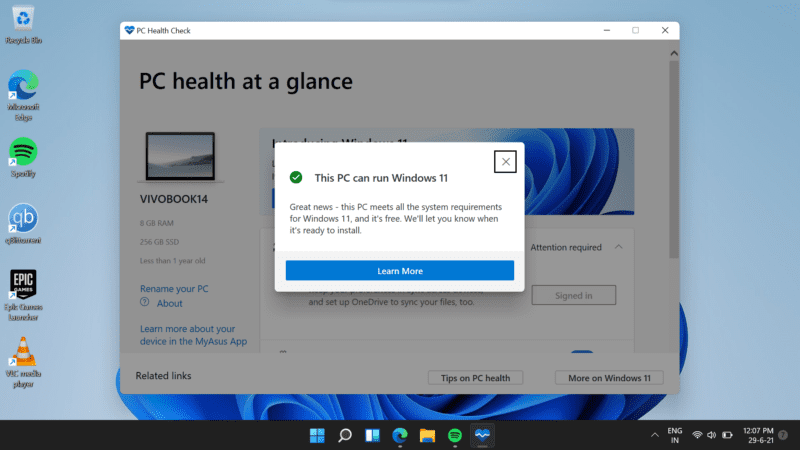Open File Explorer from taskbar
Image resolution: width=800 pixels, height=450 pixels.
428,435
